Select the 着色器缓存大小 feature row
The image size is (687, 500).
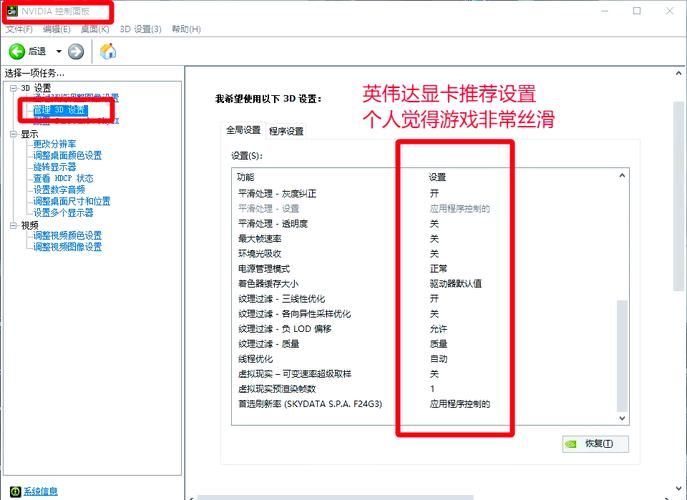424,284
